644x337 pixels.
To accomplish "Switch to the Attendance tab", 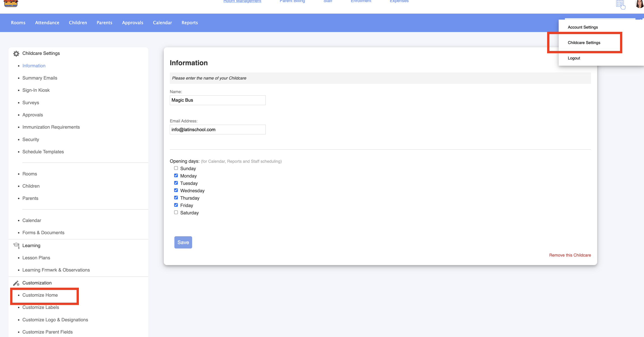I will point(47,23).
